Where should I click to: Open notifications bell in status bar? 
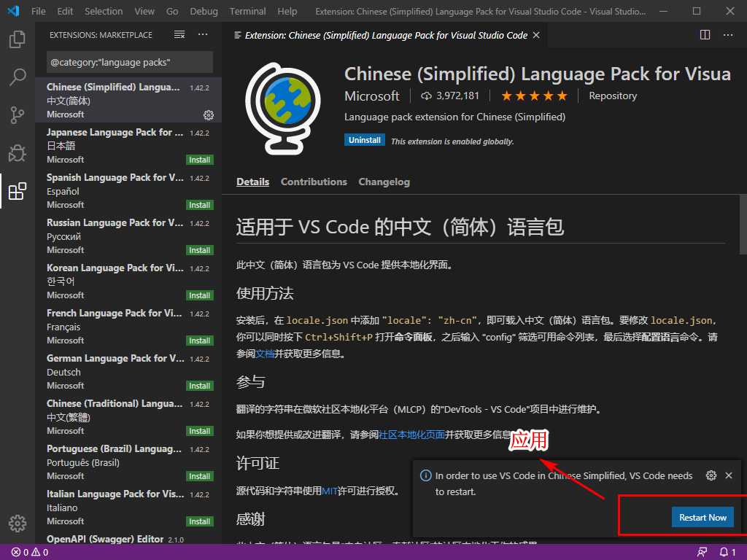click(x=727, y=552)
